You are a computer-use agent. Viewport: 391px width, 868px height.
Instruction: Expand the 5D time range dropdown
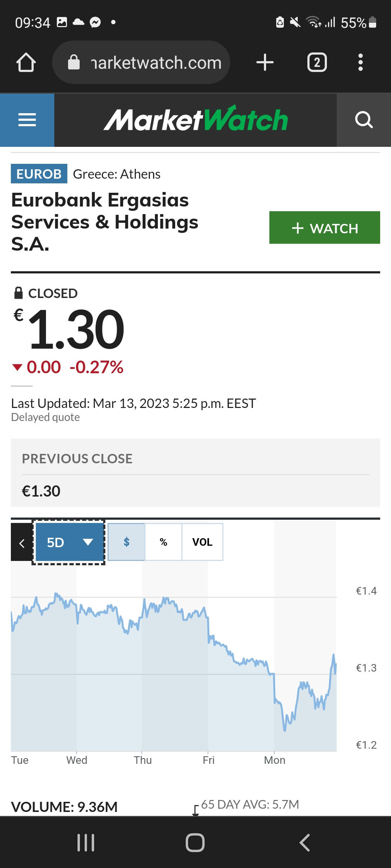[69, 542]
